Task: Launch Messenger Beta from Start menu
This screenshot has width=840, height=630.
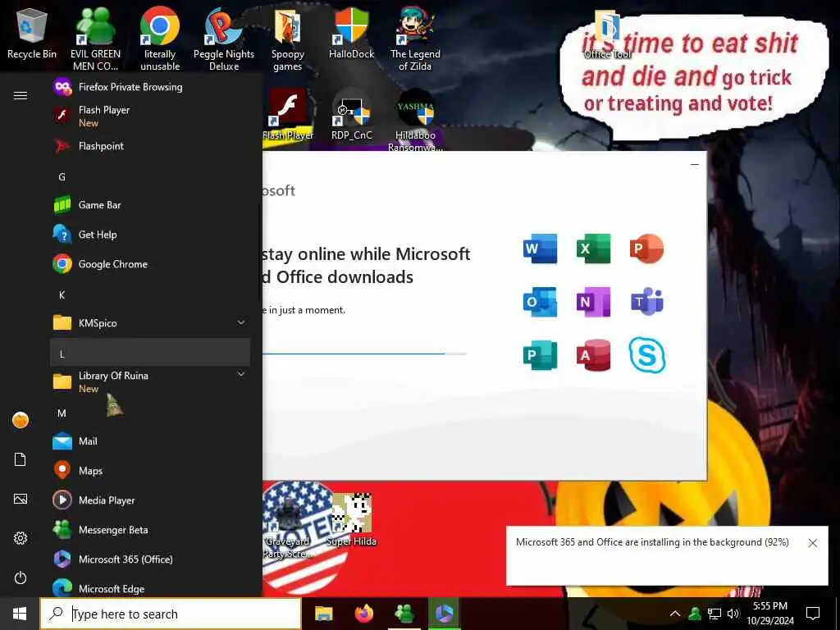Action: coord(150,529)
